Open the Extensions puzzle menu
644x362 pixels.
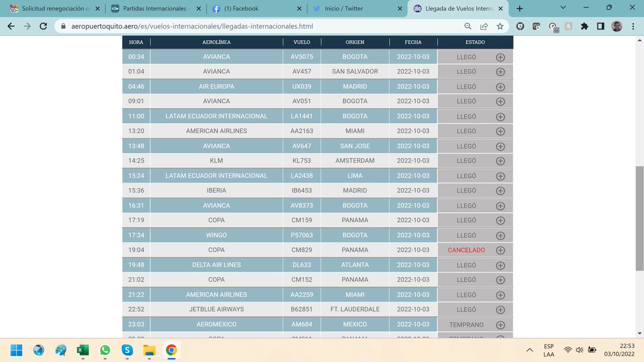coord(585,26)
